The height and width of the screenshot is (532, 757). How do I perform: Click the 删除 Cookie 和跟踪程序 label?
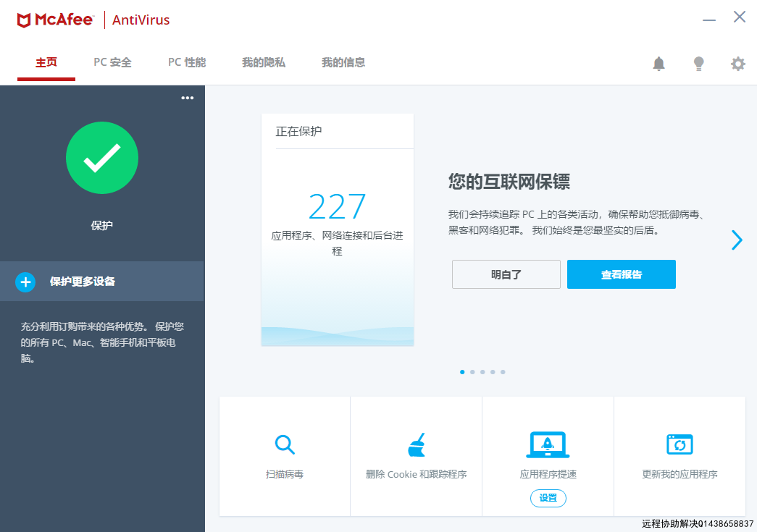[x=416, y=474]
